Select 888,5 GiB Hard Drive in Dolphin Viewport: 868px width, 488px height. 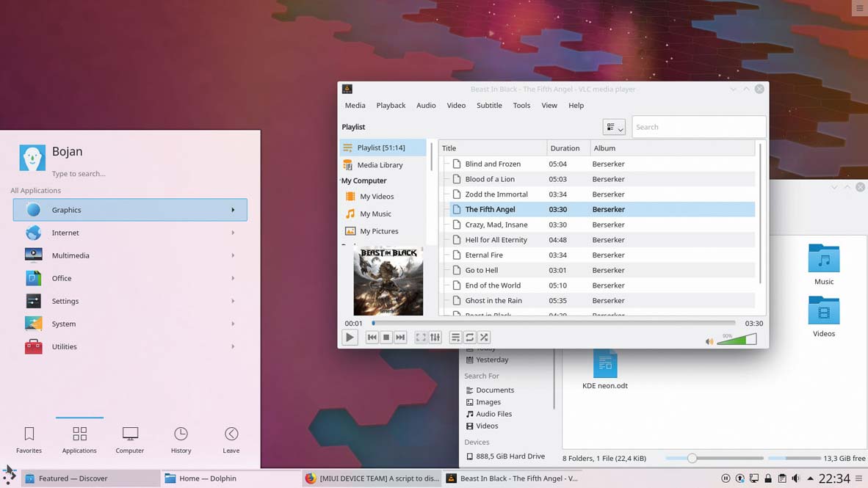pyautogui.click(x=505, y=456)
